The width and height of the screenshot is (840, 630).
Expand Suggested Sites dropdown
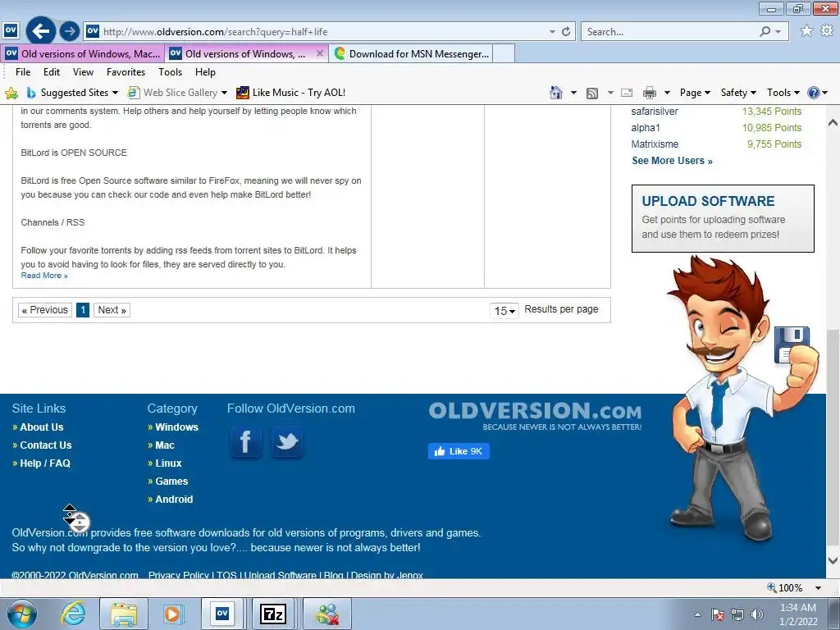pos(115,93)
